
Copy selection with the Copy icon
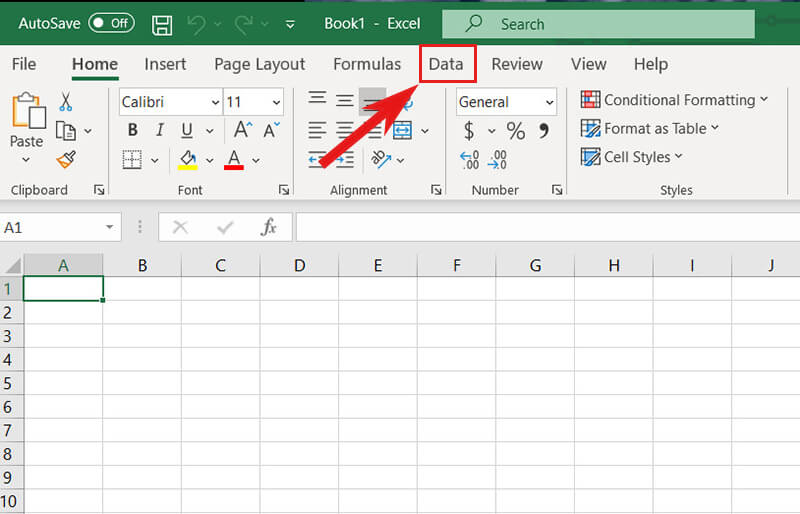66,131
